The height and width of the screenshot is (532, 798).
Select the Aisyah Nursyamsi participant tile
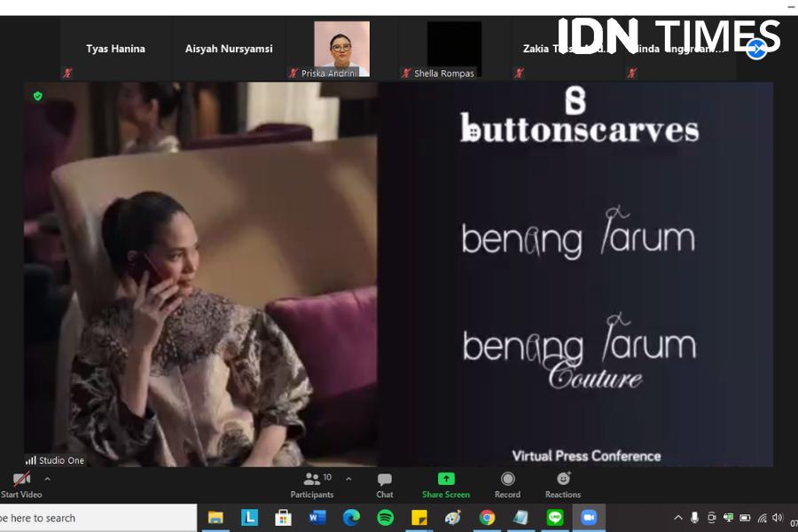pyautogui.click(x=229, y=49)
